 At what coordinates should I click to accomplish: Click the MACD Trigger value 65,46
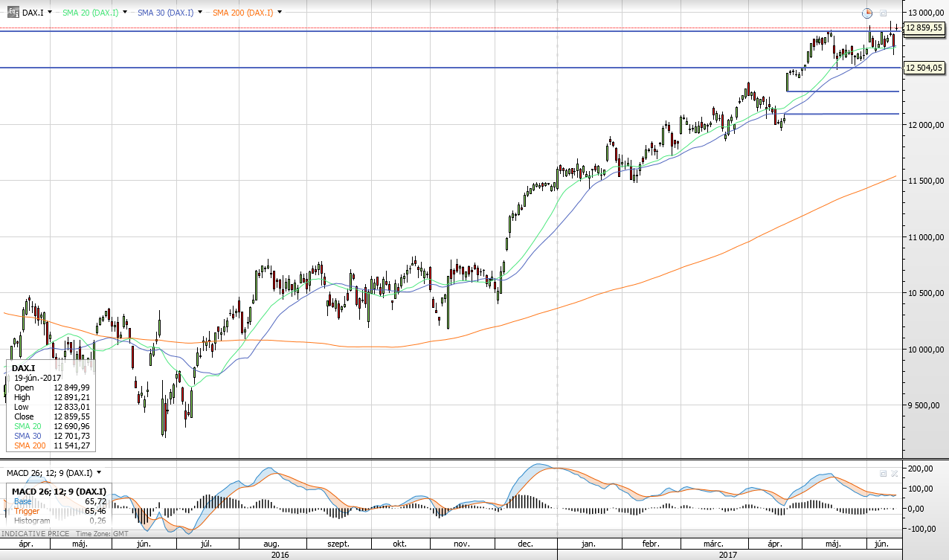click(96, 511)
